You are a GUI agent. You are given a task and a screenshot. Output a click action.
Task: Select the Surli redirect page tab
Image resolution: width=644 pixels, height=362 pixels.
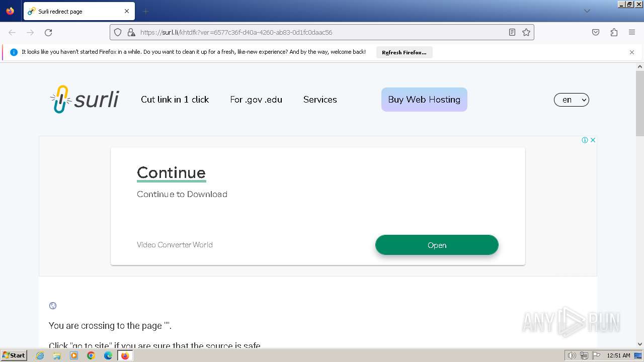(78, 11)
